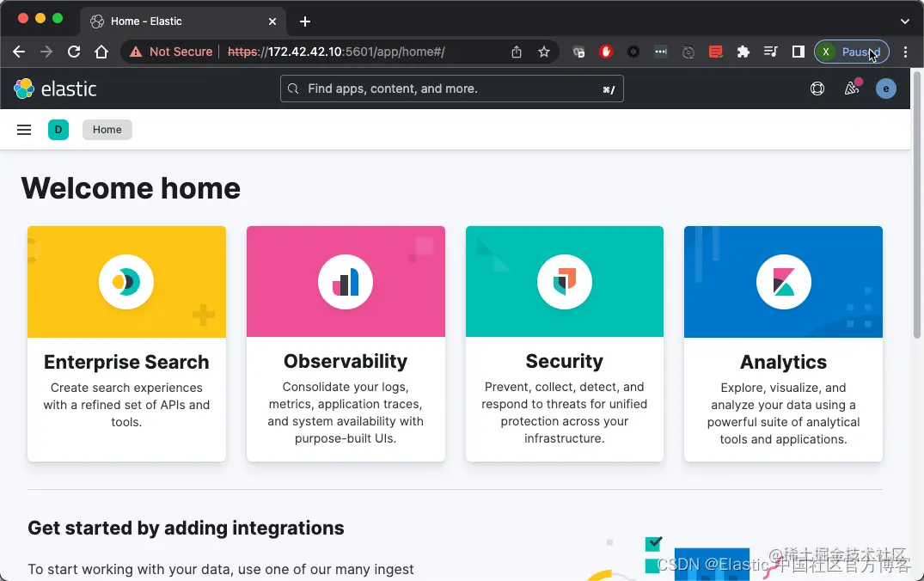This screenshot has width=924, height=581.
Task: Click the Security title
Action: pyautogui.click(x=565, y=361)
